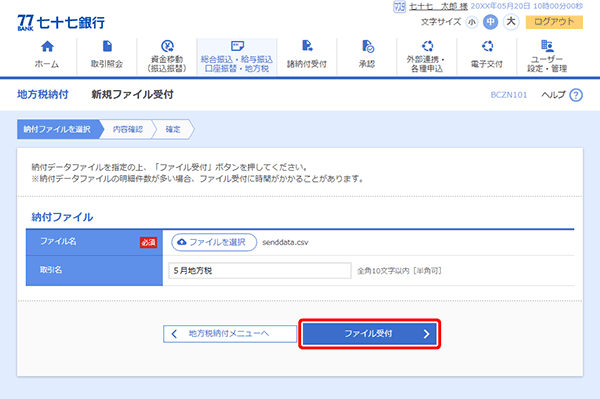
Task: Open the 総合振込・給与振込 口座振替・地方税 menu label
Action: click(237, 64)
